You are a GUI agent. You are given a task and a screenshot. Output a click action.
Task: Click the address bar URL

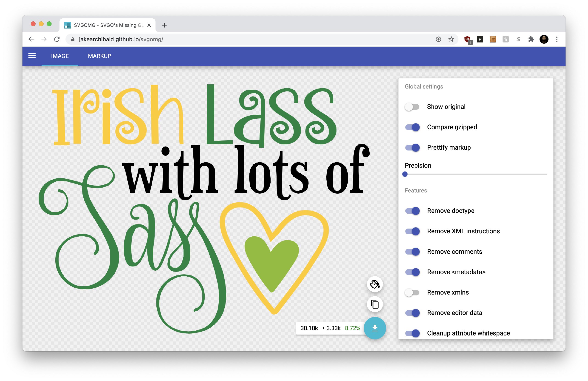pyautogui.click(x=121, y=39)
